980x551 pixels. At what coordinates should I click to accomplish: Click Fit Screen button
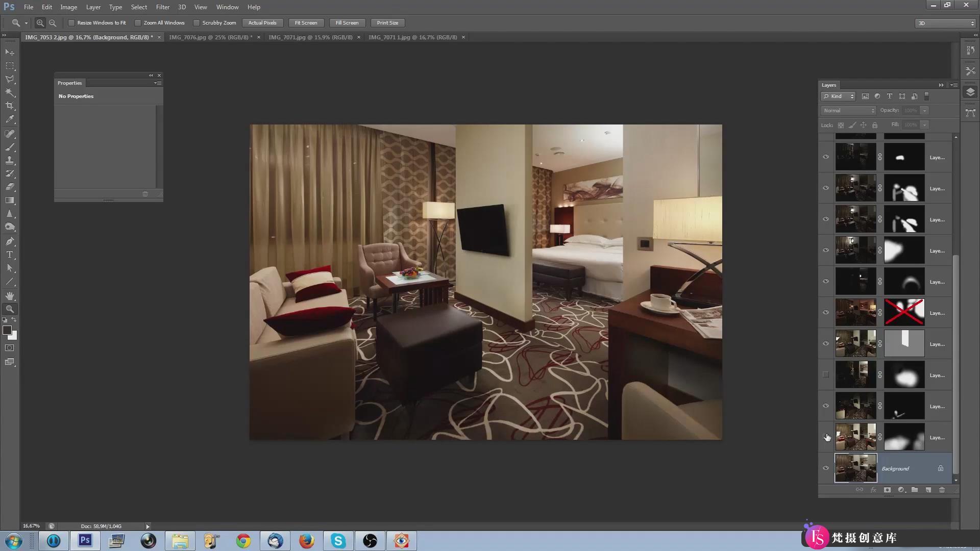[x=306, y=23]
